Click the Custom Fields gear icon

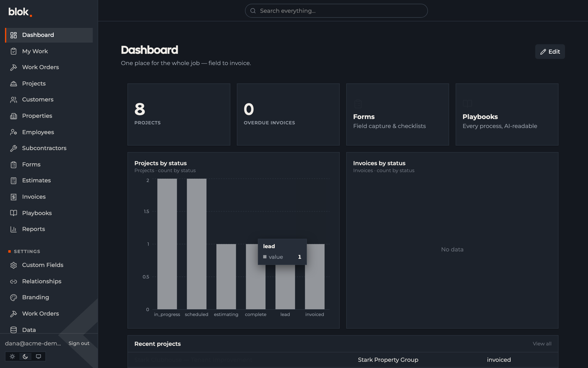point(13,265)
